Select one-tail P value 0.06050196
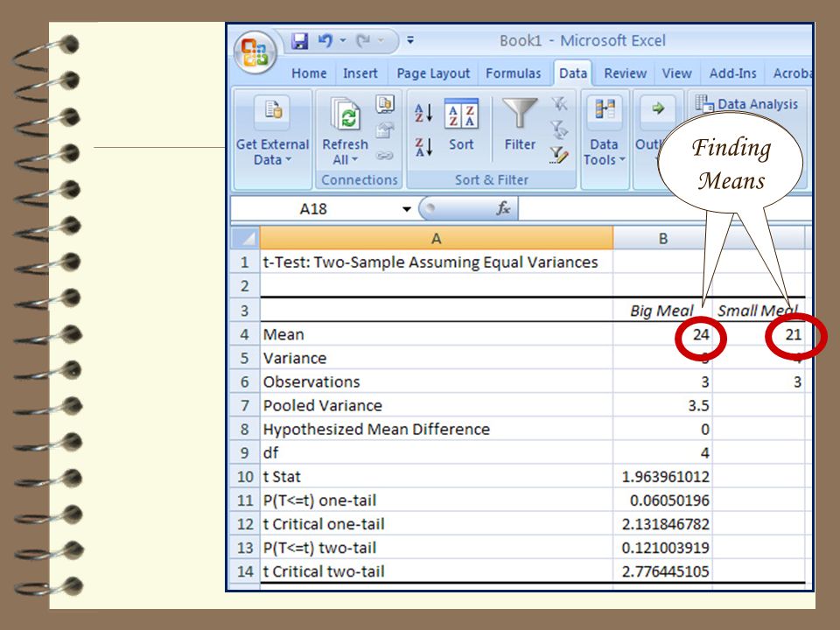This screenshot has height=630, width=840. pyautogui.click(x=662, y=500)
